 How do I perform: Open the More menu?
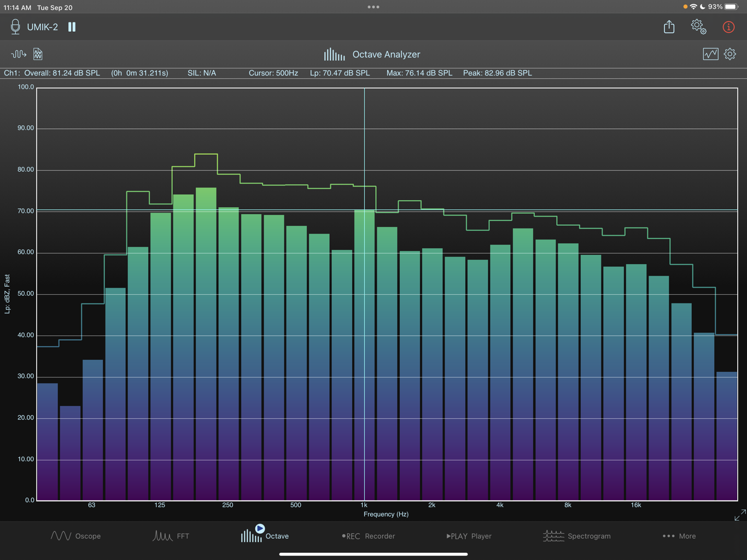point(679,536)
